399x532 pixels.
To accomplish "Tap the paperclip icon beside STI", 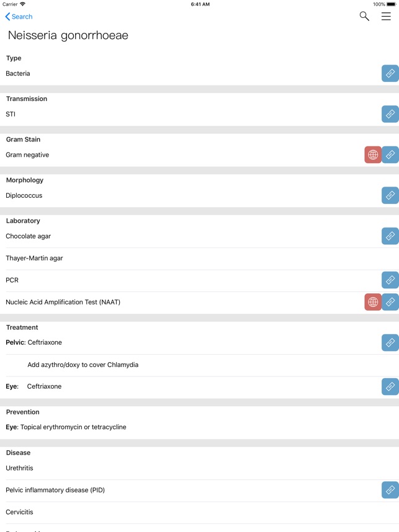I will coord(390,114).
